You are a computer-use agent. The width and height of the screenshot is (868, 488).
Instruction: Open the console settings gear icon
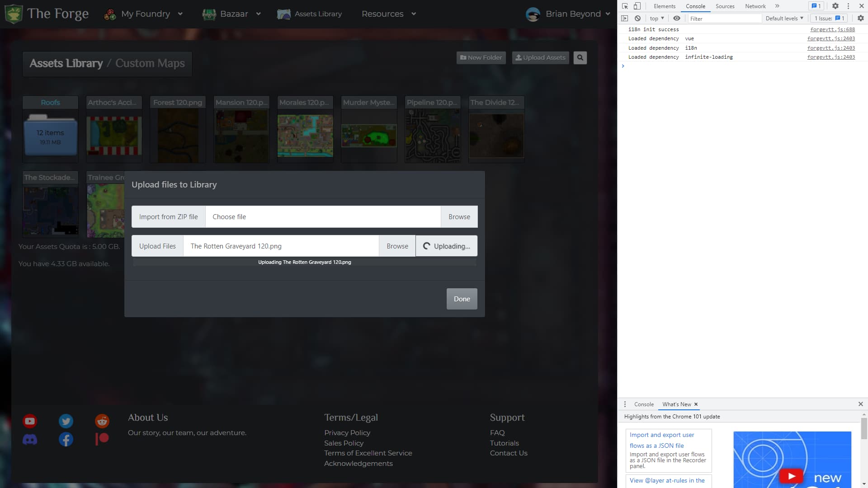tap(861, 19)
